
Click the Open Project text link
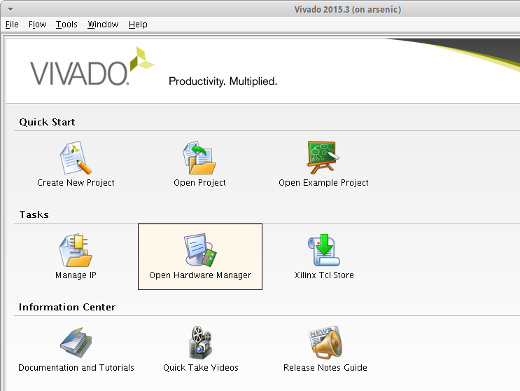pos(199,183)
